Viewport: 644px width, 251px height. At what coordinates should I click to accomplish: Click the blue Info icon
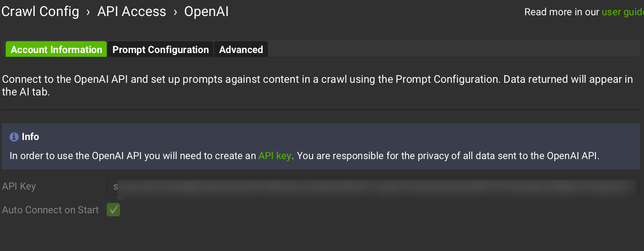[x=14, y=137]
